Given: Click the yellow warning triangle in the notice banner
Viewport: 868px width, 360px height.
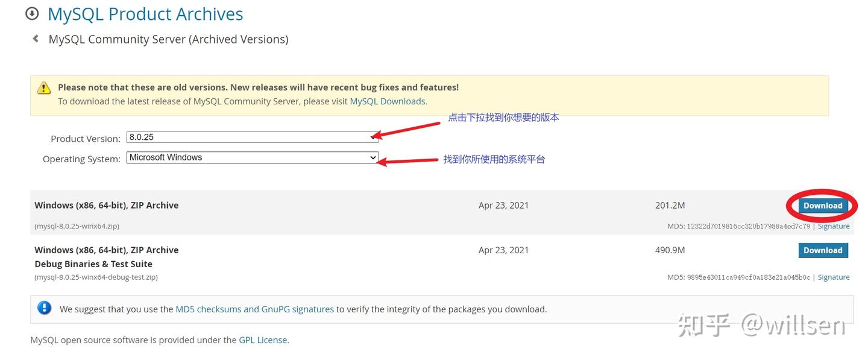Looking at the screenshot, I should (43, 87).
